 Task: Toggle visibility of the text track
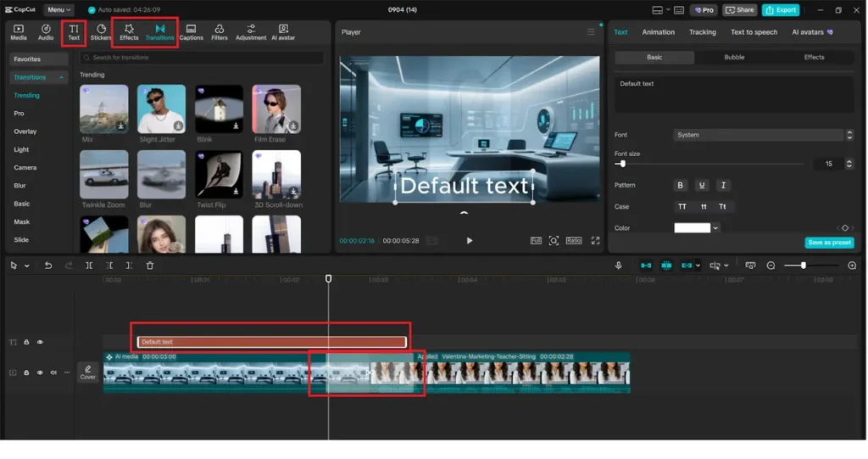pos(40,342)
